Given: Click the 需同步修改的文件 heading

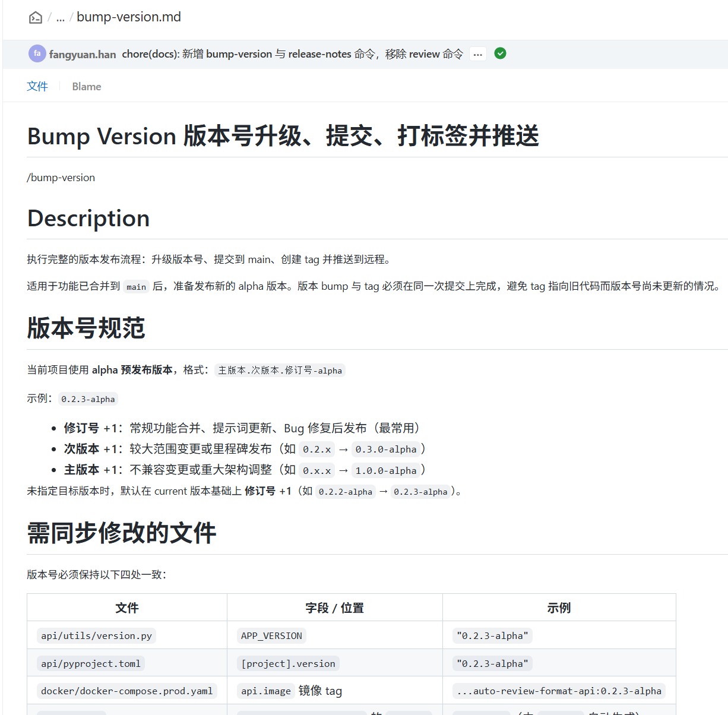Looking at the screenshot, I should click(x=122, y=533).
